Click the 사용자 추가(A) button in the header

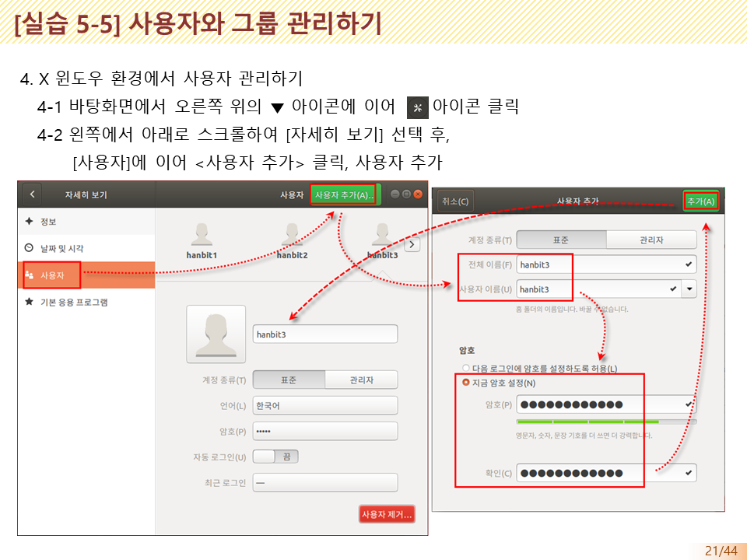[343, 195]
